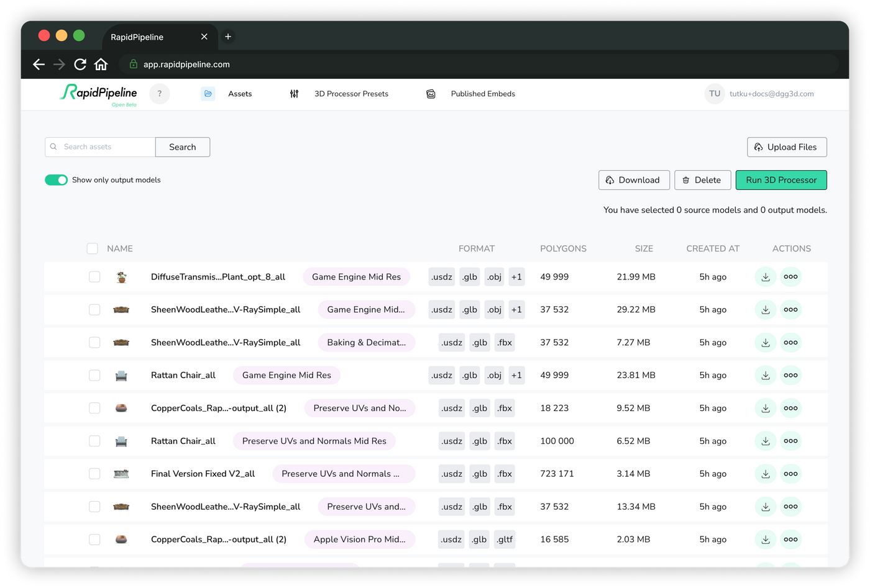Select the Assets folder icon in the navbar
This screenshot has height=588, width=870.
[208, 93]
